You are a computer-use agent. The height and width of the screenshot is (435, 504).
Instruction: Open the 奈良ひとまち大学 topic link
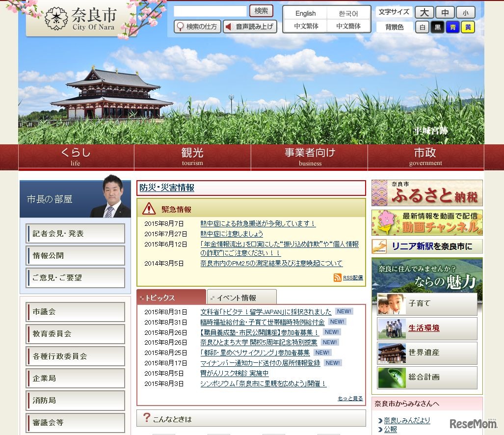(259, 342)
